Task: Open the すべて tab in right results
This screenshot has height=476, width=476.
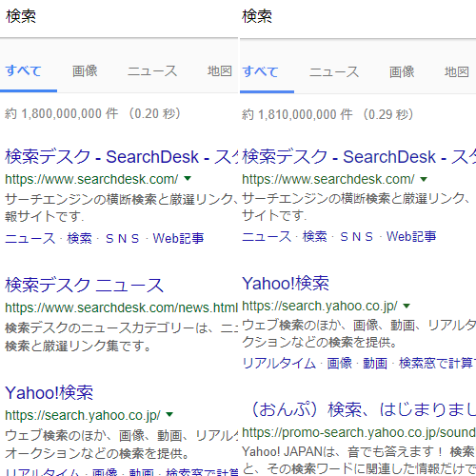Action: point(261,71)
